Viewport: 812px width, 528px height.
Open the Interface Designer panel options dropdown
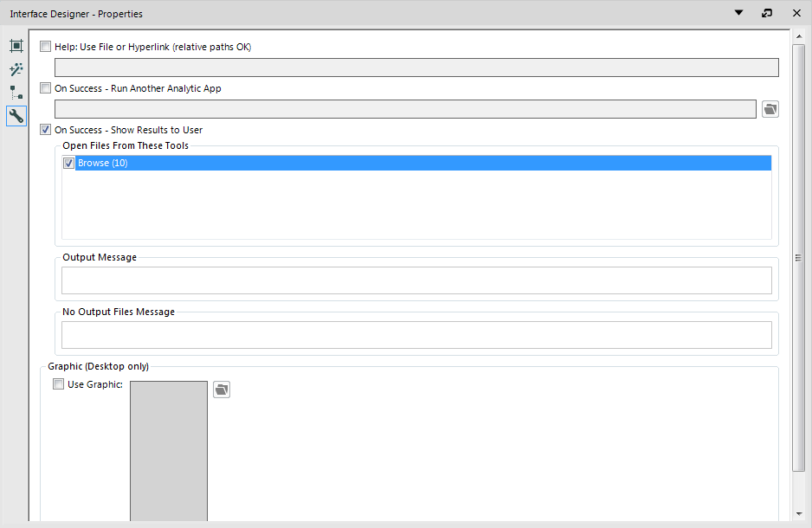(738, 13)
